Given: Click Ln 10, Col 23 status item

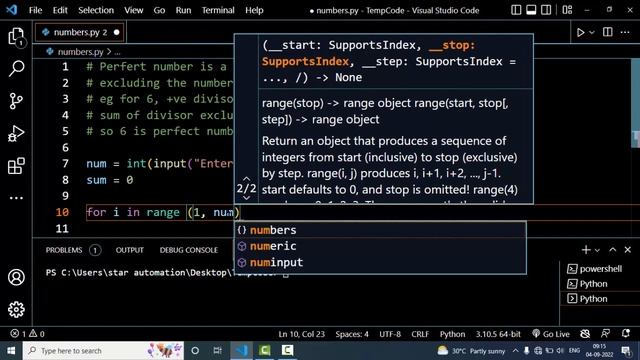Looking at the screenshot, I should pos(302,334).
